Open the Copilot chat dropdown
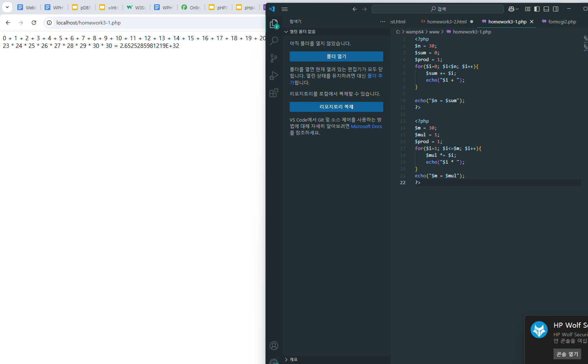Viewport: 588px width, 364px height. coord(514,9)
